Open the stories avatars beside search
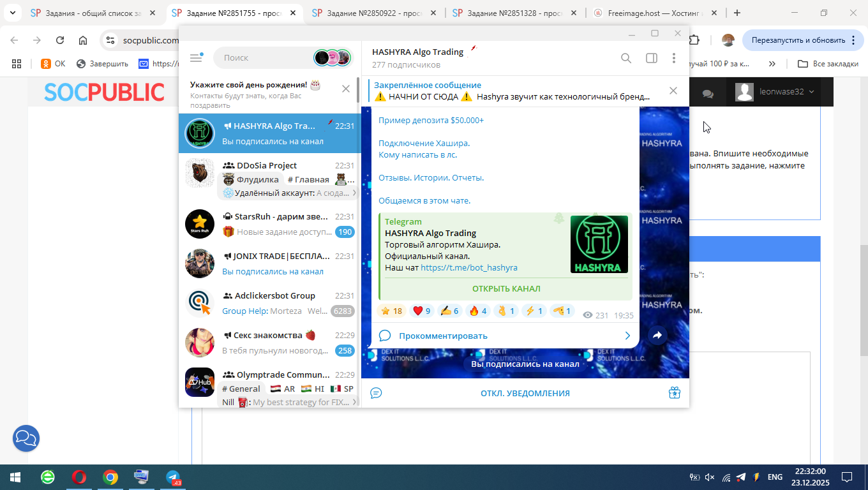The width and height of the screenshot is (868, 490). (333, 57)
